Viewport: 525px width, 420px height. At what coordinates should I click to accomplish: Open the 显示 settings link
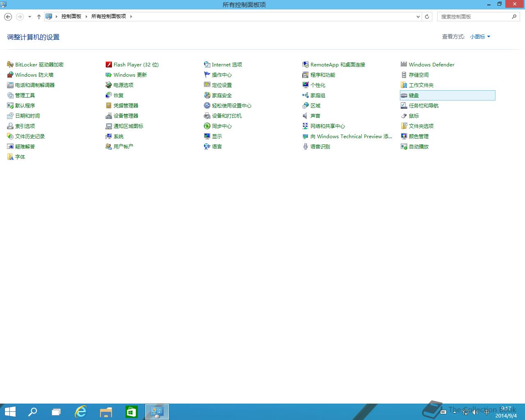click(x=217, y=136)
